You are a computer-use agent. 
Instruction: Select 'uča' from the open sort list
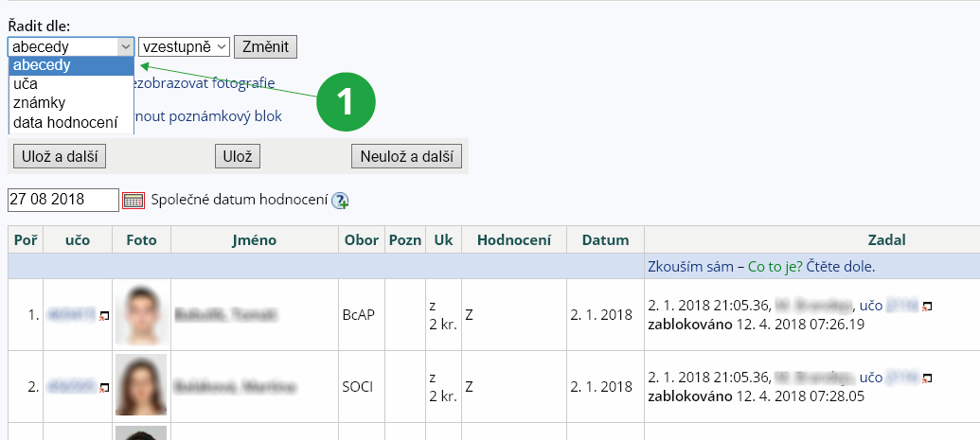click(x=27, y=83)
